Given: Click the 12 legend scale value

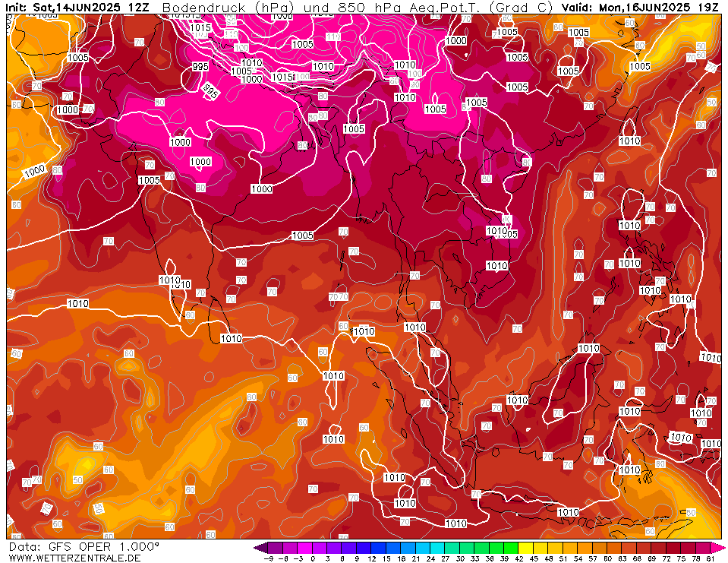Looking at the screenshot, I should coord(371,558).
